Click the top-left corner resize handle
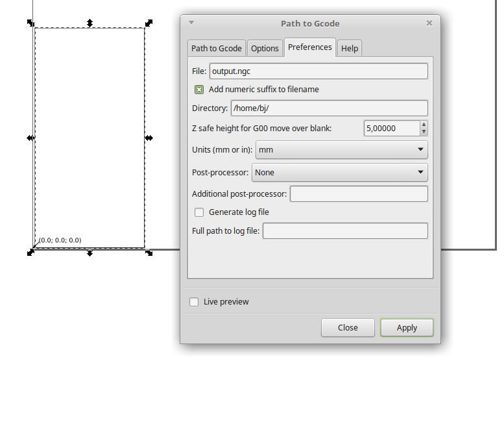Image resolution: width=504 pixels, height=437 pixels. tap(30, 23)
